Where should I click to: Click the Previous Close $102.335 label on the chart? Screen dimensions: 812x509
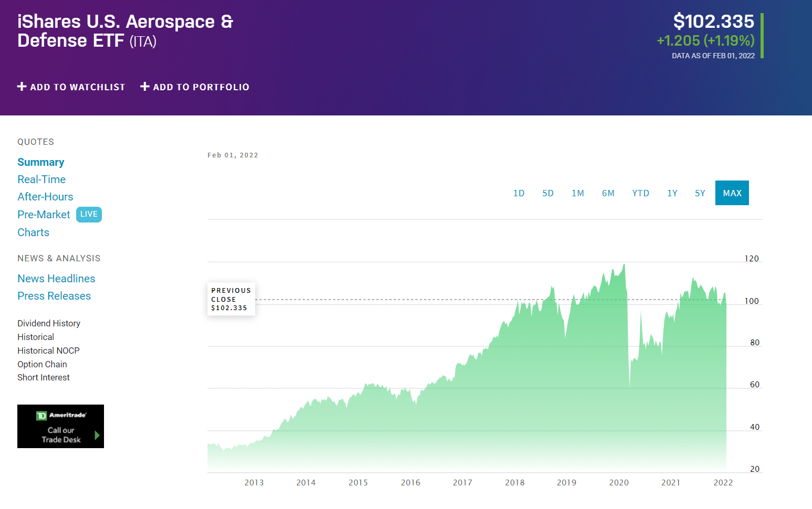tap(231, 299)
